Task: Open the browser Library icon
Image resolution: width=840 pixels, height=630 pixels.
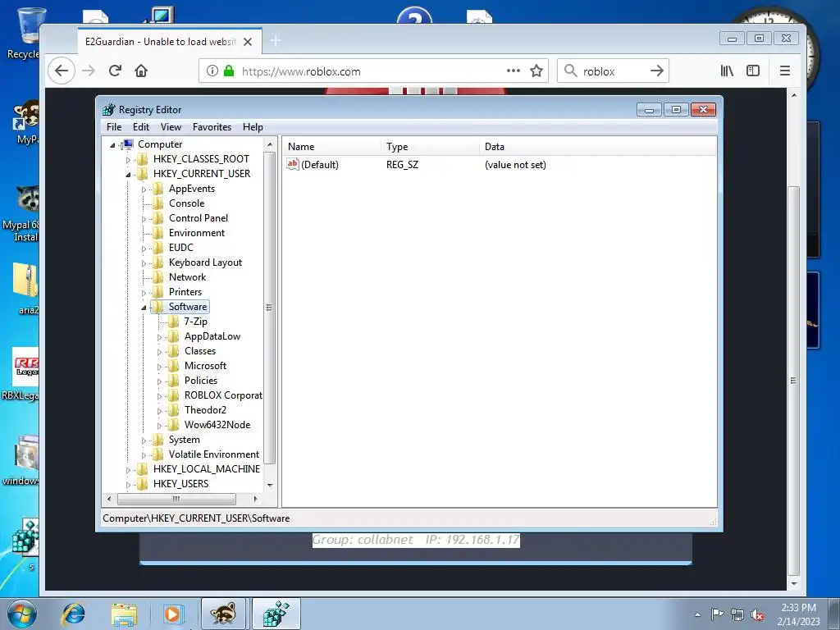Action: (727, 71)
